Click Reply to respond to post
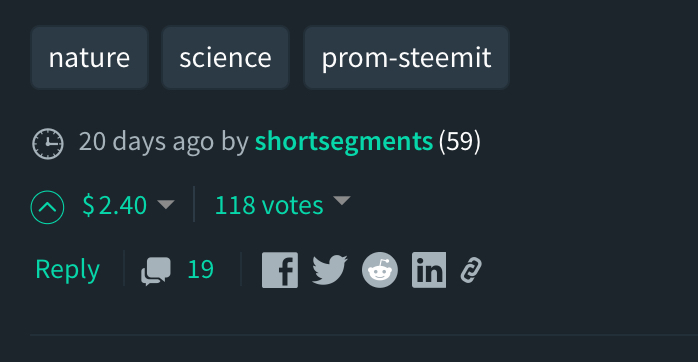This screenshot has width=698, height=362. [68, 270]
